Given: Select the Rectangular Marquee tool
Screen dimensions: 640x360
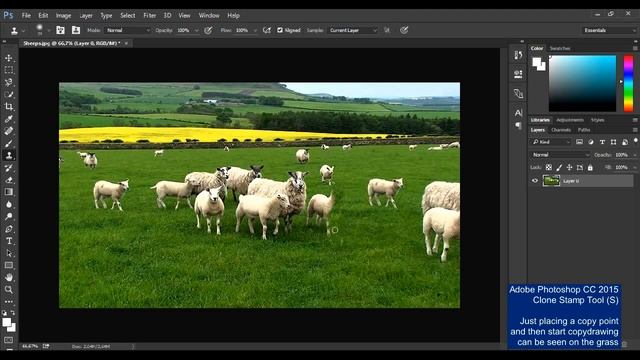Looking at the screenshot, I should [x=9, y=70].
